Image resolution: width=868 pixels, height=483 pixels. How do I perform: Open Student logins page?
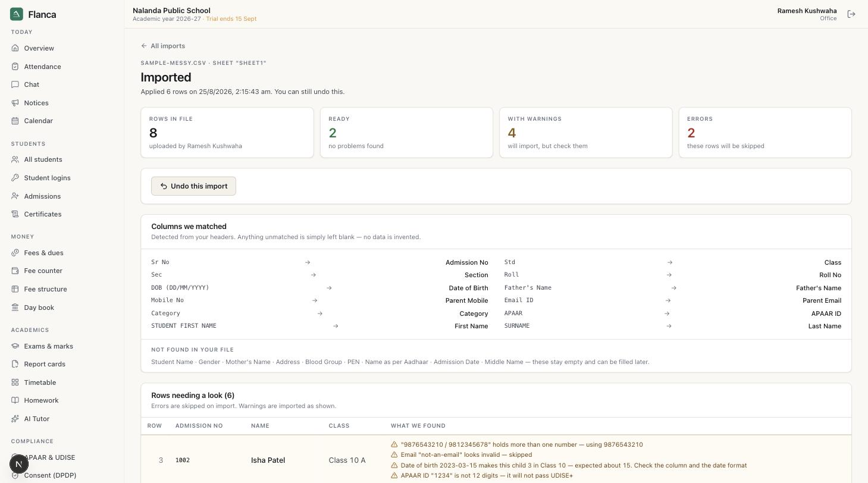pos(47,178)
